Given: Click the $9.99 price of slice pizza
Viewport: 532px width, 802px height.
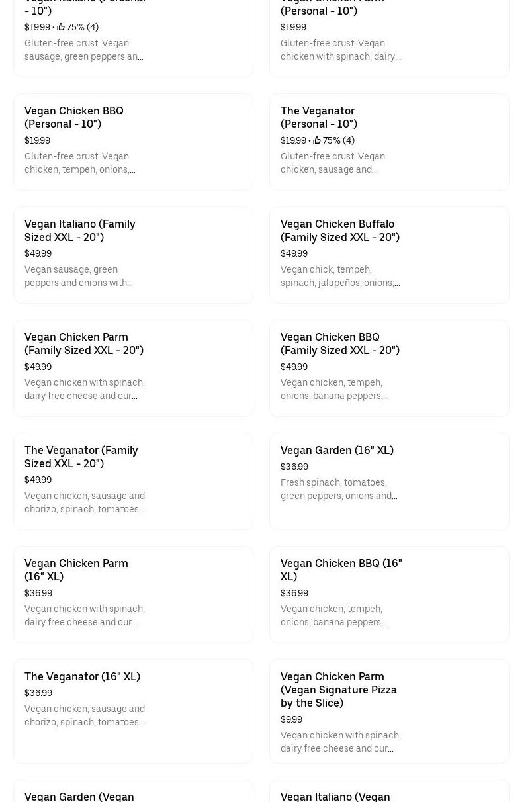Looking at the screenshot, I should [291, 719].
